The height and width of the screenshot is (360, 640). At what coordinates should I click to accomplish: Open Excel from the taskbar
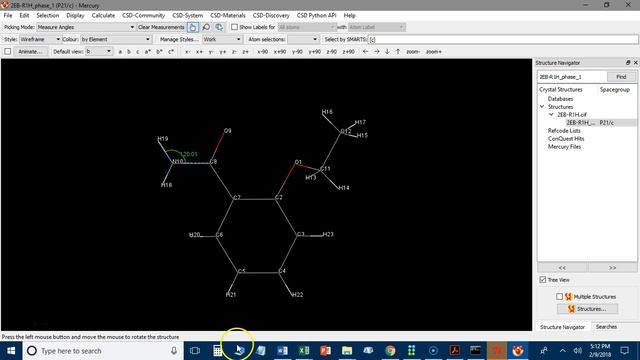(x=304, y=351)
